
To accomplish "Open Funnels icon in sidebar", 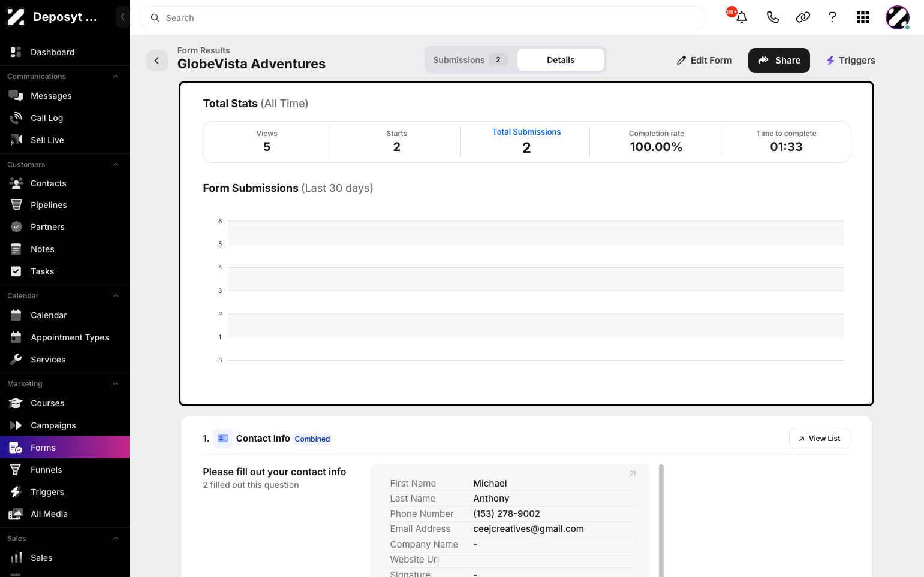I will pos(16,470).
